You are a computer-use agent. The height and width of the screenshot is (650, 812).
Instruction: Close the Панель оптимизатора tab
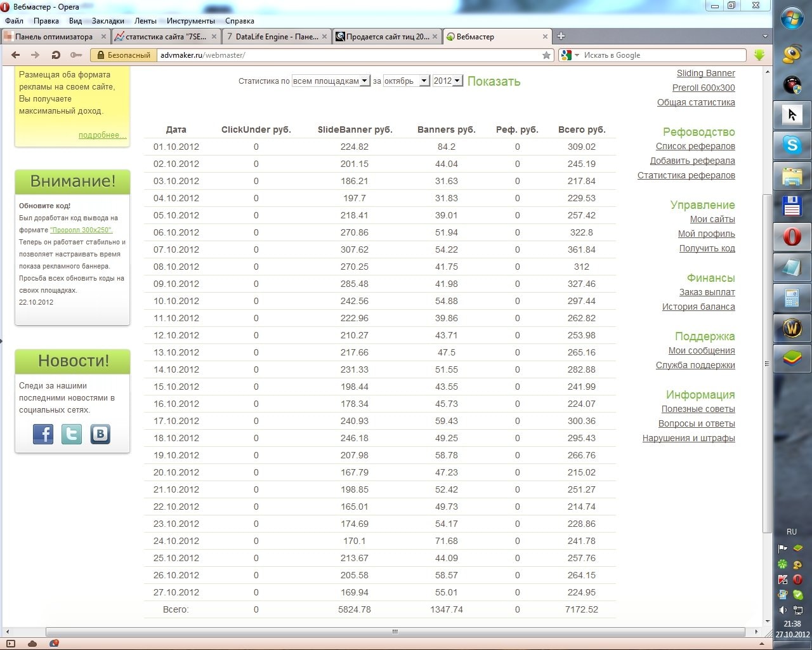[x=105, y=37]
